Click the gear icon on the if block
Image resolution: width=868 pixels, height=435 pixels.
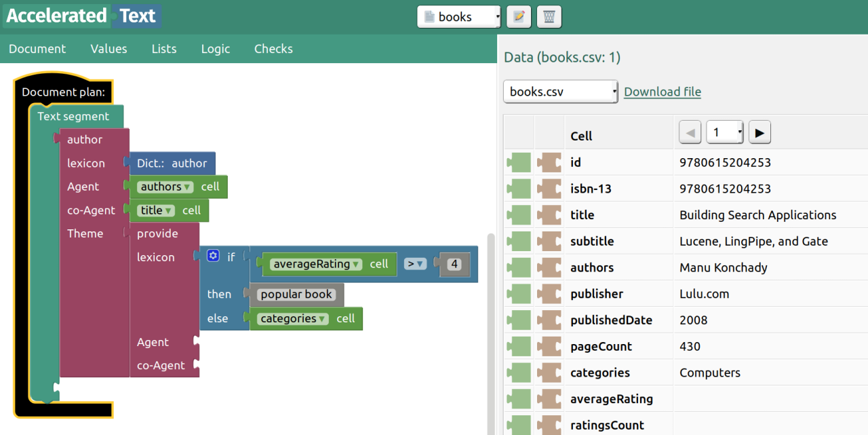pos(214,256)
